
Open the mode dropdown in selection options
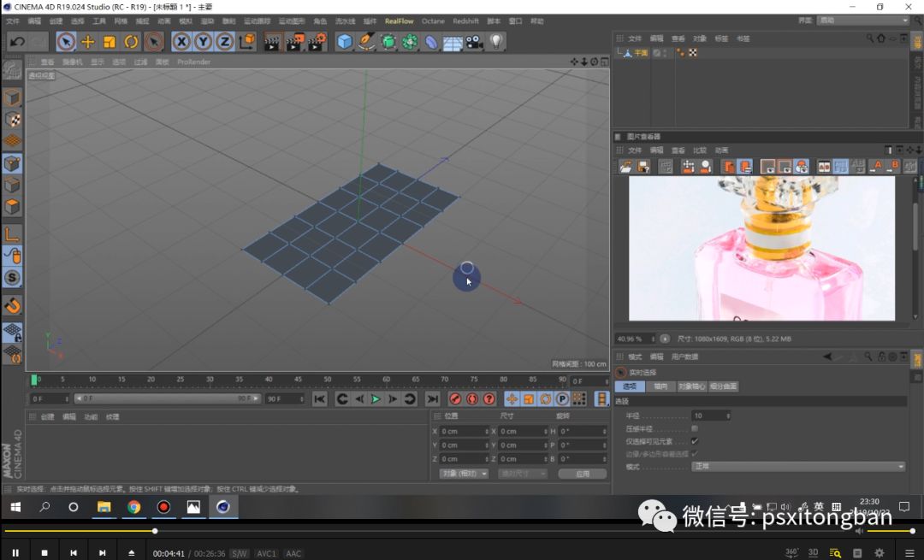coord(798,467)
